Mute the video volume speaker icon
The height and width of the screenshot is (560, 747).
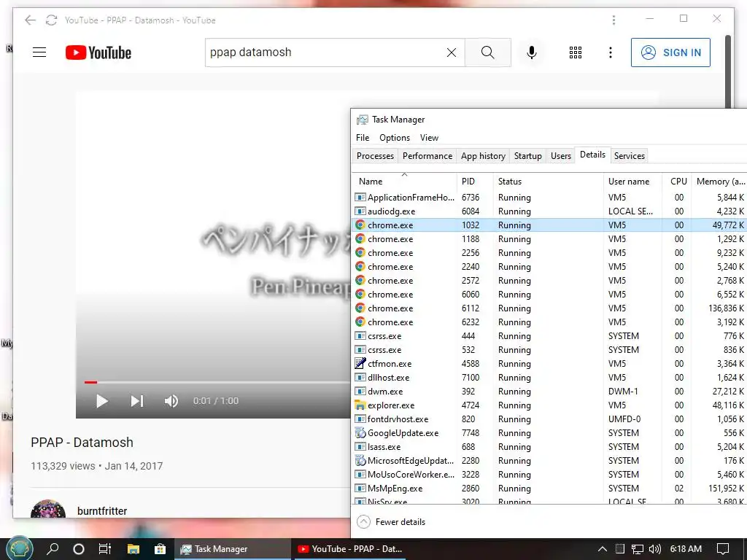pyautogui.click(x=171, y=401)
